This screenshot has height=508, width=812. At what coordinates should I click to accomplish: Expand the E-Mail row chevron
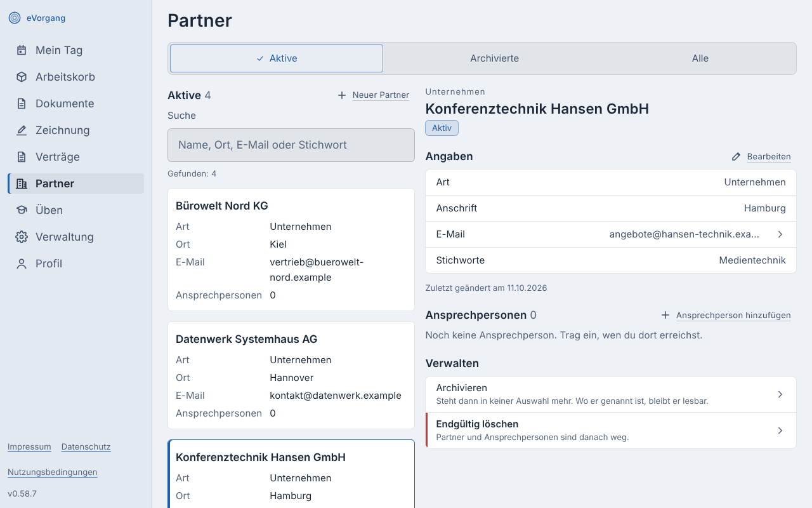coord(780,234)
